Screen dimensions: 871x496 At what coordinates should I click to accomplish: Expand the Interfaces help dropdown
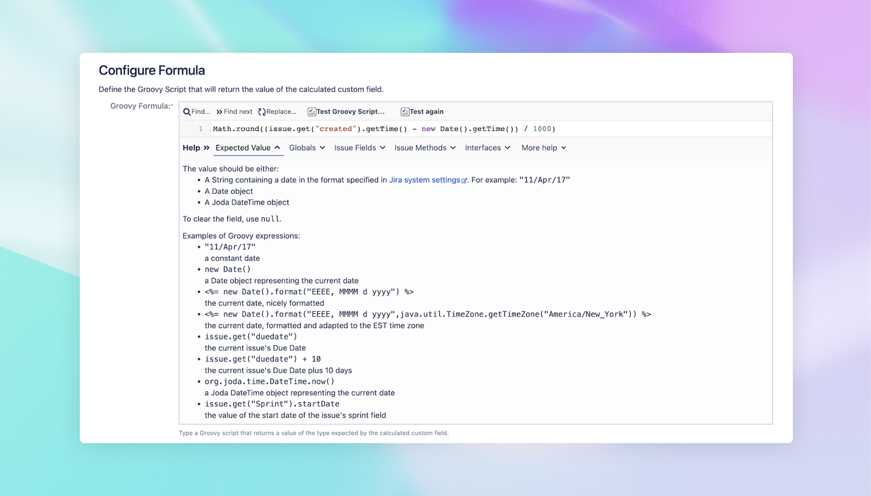pyautogui.click(x=487, y=148)
